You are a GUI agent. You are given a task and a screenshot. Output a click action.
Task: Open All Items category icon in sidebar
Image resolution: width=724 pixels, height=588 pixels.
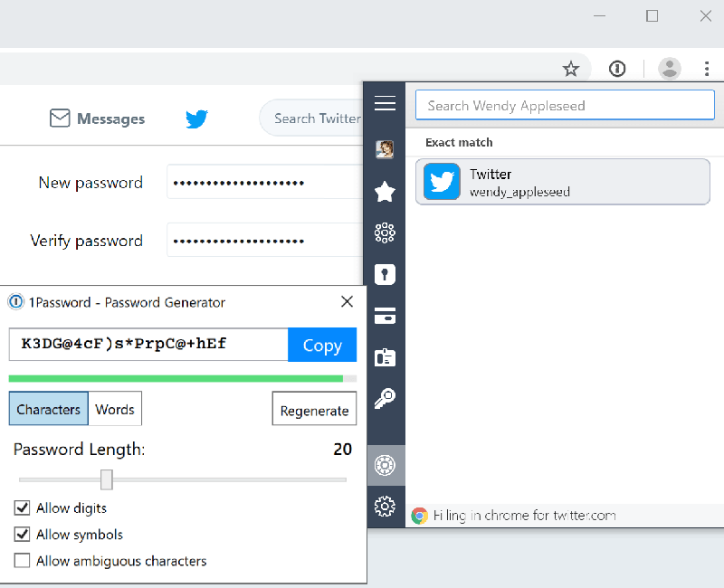click(x=385, y=232)
